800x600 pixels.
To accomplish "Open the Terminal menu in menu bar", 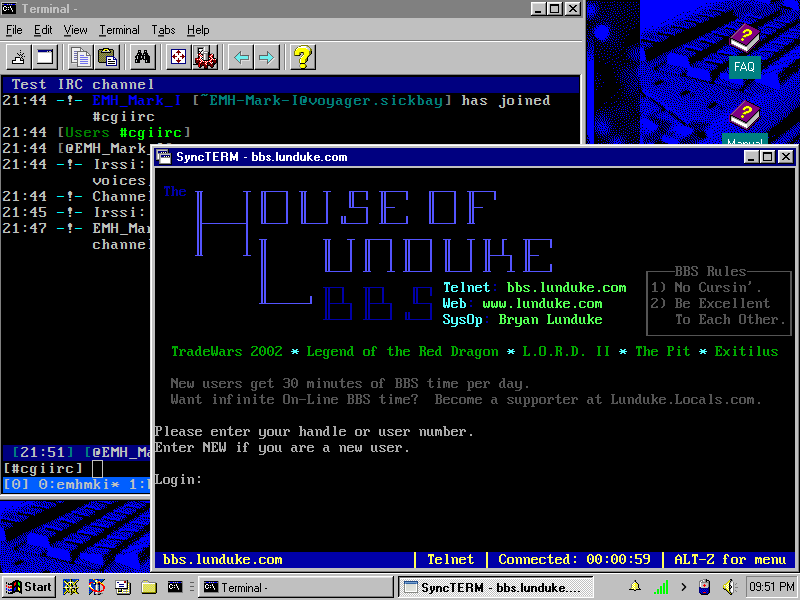I will point(119,30).
